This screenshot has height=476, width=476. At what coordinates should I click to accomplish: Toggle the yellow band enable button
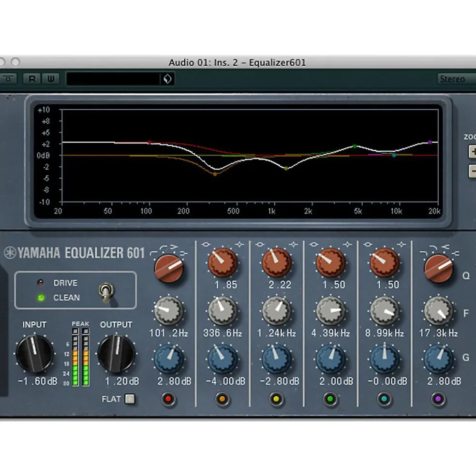click(x=276, y=399)
